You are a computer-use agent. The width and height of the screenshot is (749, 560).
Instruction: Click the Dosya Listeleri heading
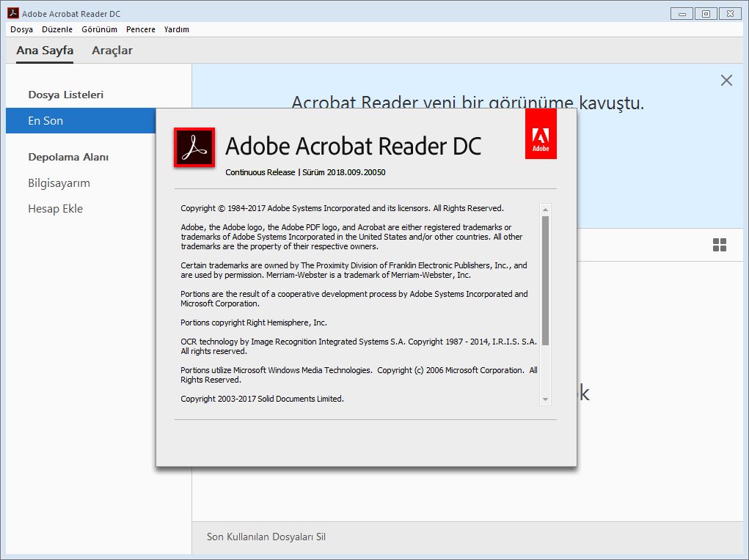tap(66, 95)
